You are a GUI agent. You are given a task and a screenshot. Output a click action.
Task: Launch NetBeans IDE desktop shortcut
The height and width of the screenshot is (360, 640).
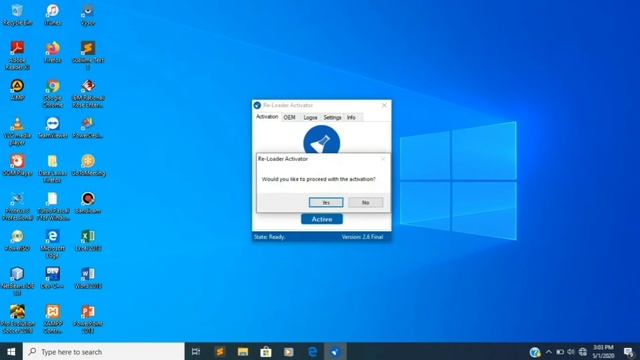[x=17, y=282]
